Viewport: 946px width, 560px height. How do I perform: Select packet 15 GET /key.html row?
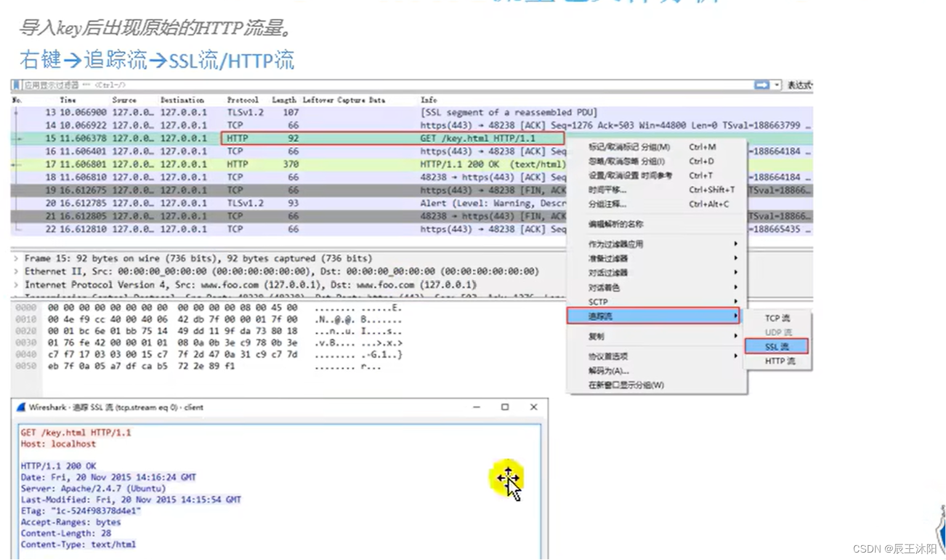point(288,138)
